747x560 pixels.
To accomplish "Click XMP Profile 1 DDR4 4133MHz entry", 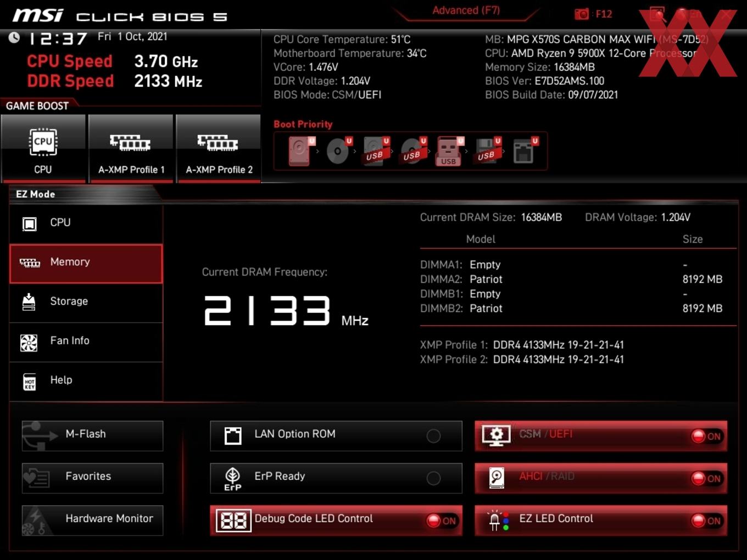I will click(522, 345).
